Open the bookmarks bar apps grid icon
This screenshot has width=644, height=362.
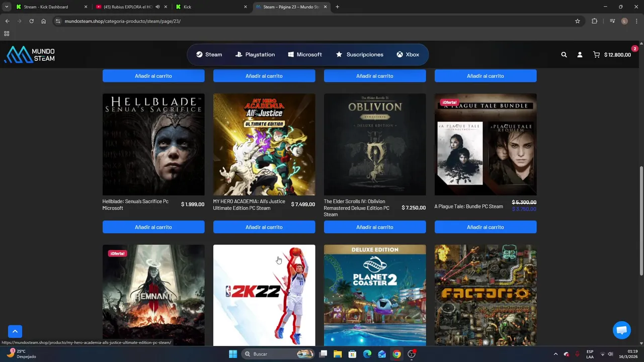tap(7, 34)
